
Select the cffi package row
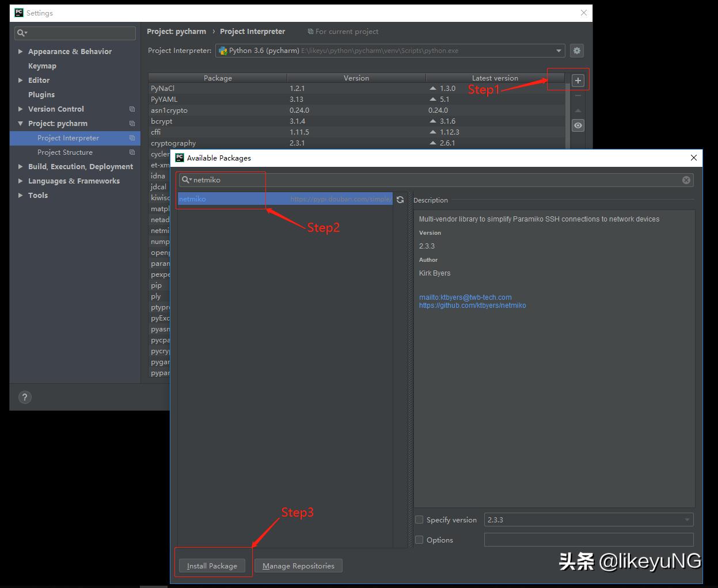coord(357,132)
